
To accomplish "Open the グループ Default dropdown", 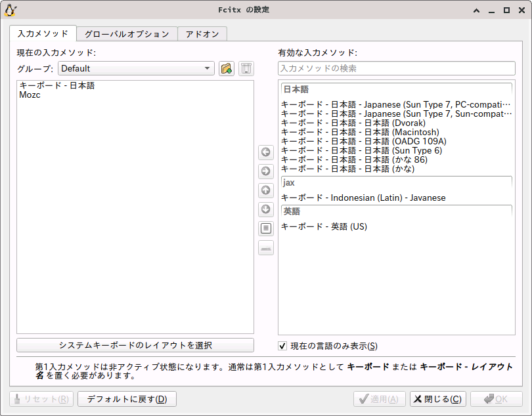I will coord(136,68).
